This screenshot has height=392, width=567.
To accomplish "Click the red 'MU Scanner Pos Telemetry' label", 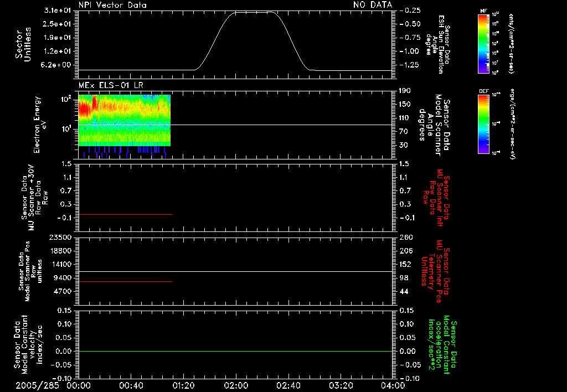I will pyautogui.click(x=436, y=271).
